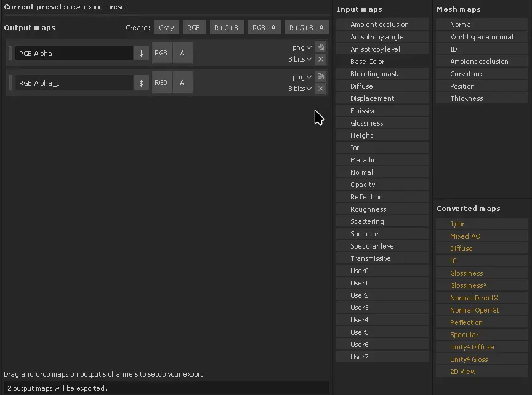
Task: Create a Gray output map
Action: coord(166,28)
